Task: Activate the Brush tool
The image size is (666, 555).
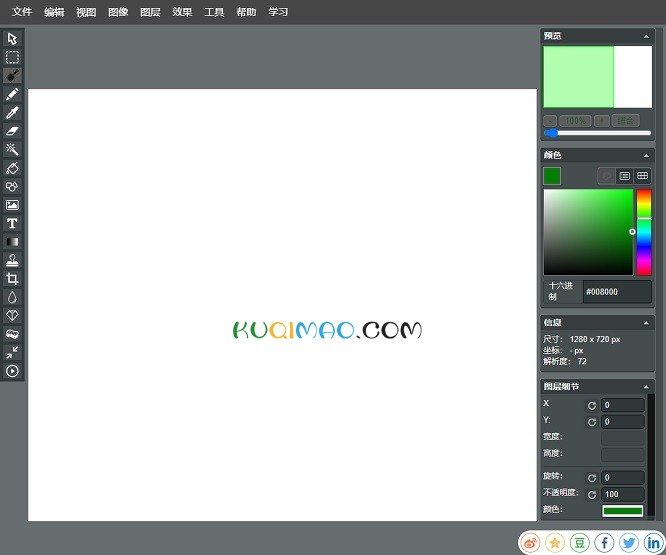Action: point(12,76)
